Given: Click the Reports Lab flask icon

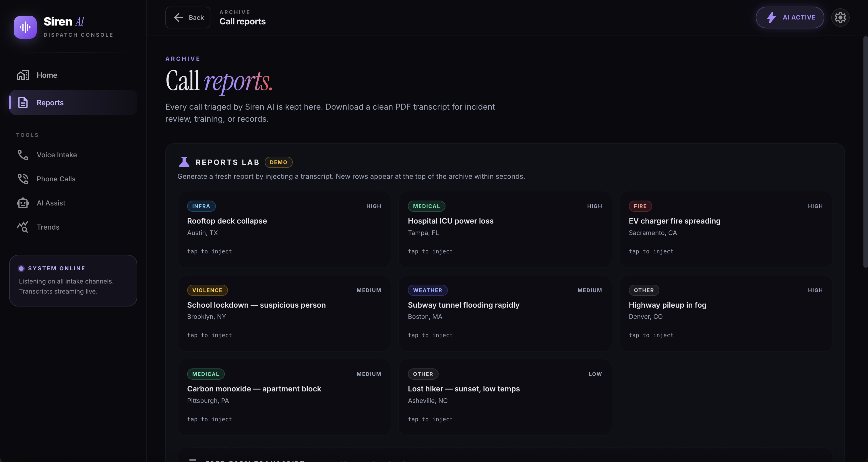Looking at the screenshot, I should 184,162.
